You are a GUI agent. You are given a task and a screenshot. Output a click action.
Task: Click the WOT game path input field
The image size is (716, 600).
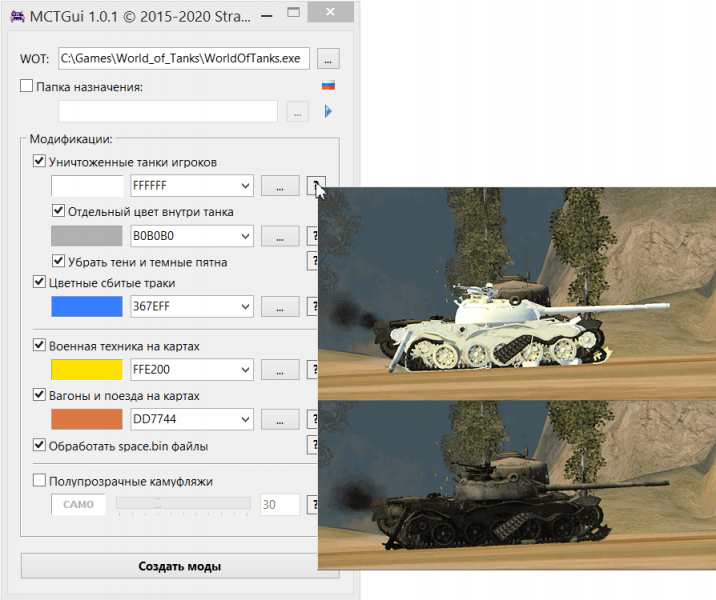(185, 58)
